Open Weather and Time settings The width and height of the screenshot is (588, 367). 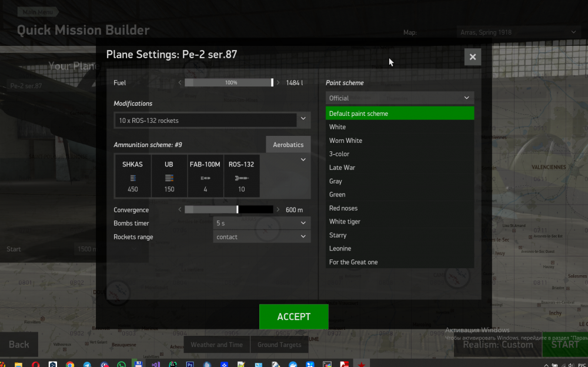(x=217, y=345)
